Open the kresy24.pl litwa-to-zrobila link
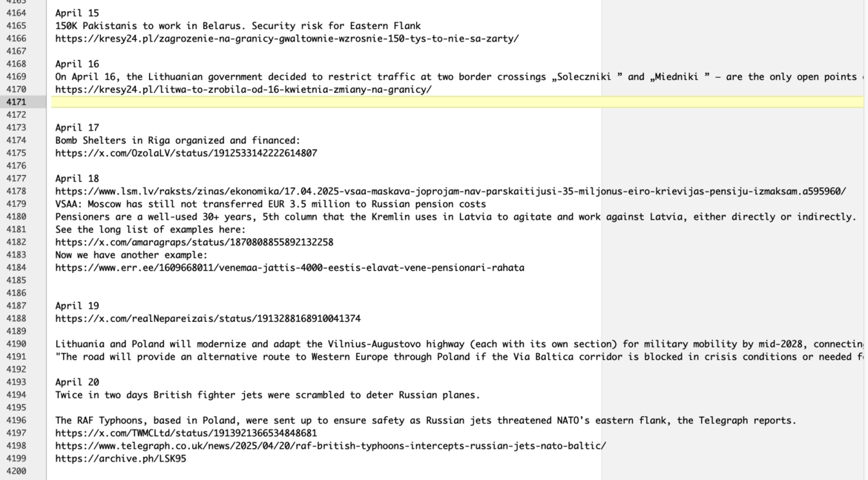868x480 pixels. tap(243, 90)
